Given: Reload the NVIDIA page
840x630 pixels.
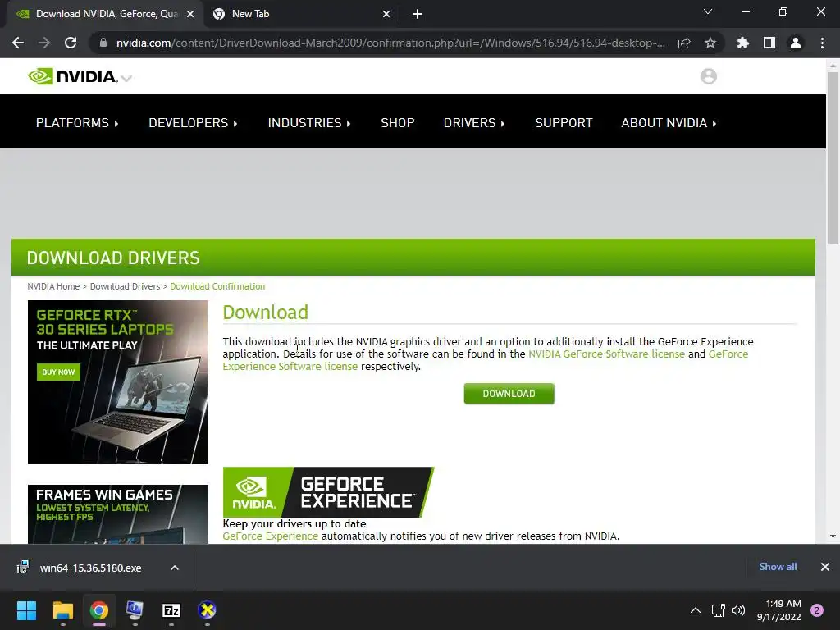Looking at the screenshot, I should [71, 43].
